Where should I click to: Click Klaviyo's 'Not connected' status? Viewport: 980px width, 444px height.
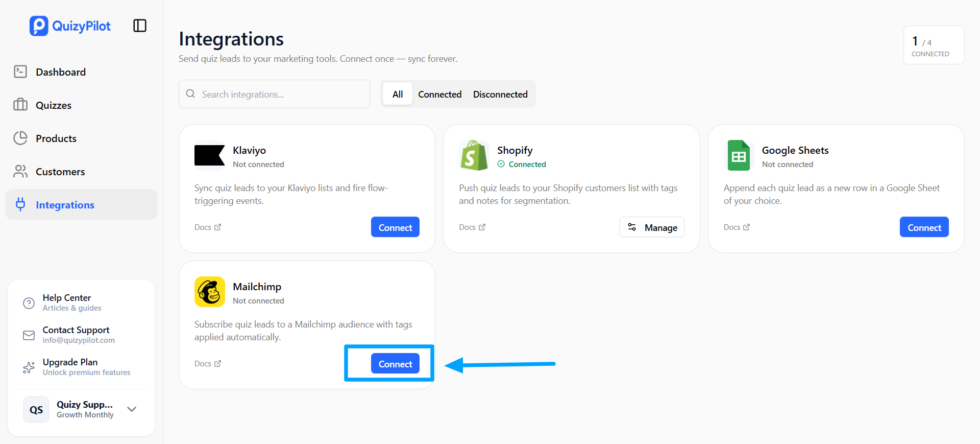click(x=258, y=164)
